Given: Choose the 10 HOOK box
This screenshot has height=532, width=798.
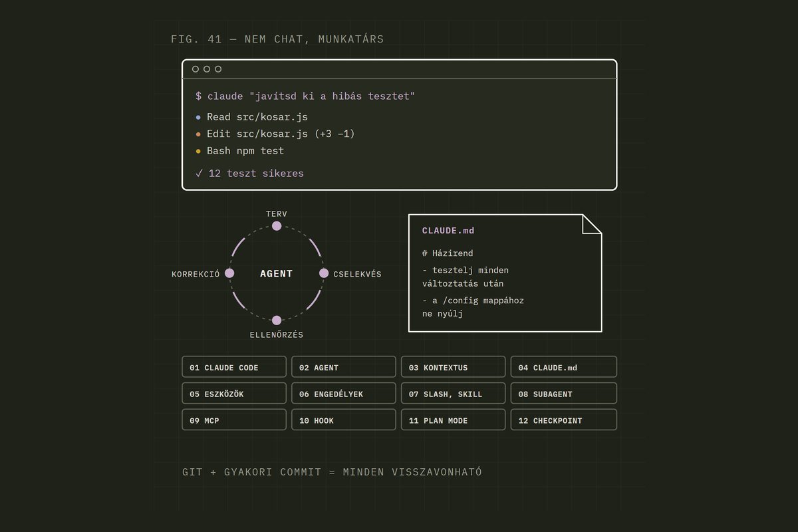Looking at the screenshot, I should 344,420.
